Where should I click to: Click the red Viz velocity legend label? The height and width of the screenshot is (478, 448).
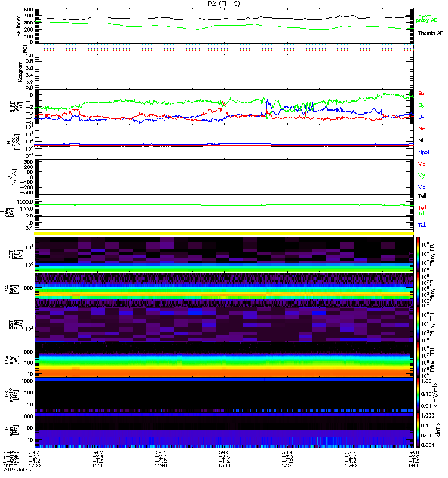[x=422, y=164]
